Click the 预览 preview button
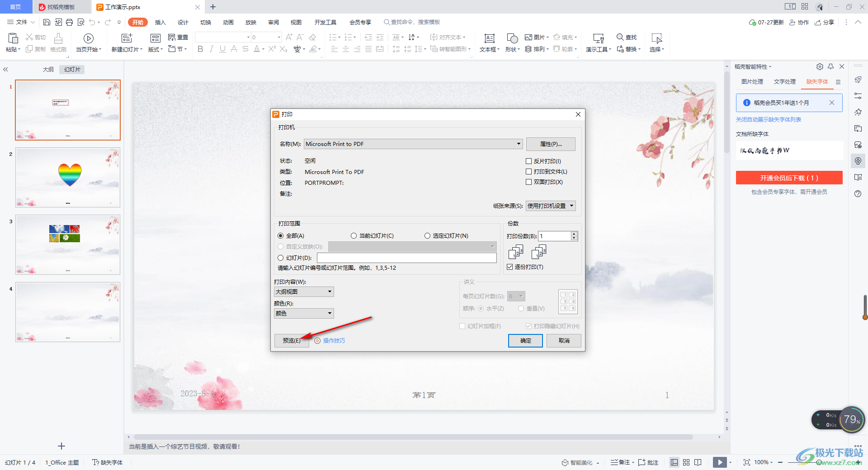 tap(292, 341)
